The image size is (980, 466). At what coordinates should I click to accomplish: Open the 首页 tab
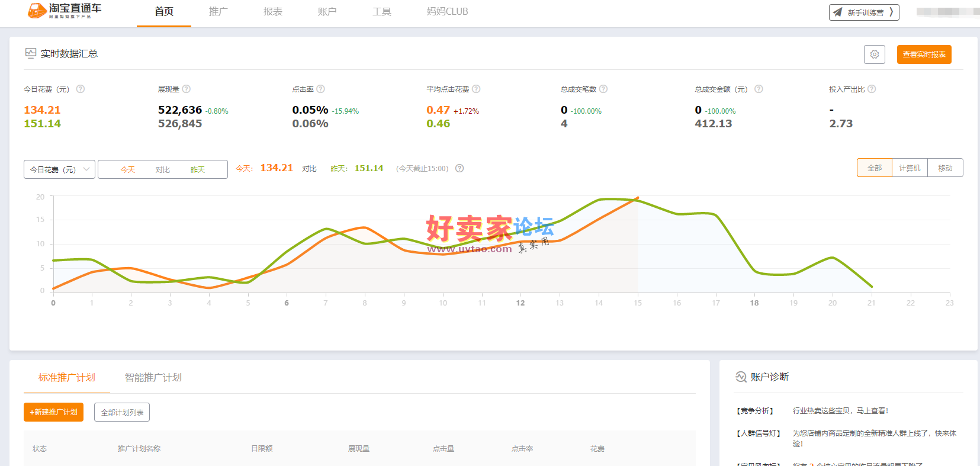164,12
